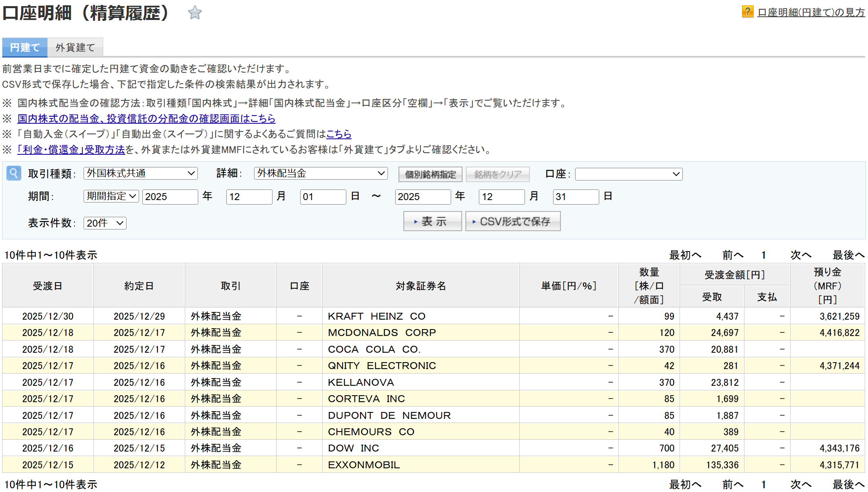Open 口座明細(円建て)の見方 help link

point(811,13)
